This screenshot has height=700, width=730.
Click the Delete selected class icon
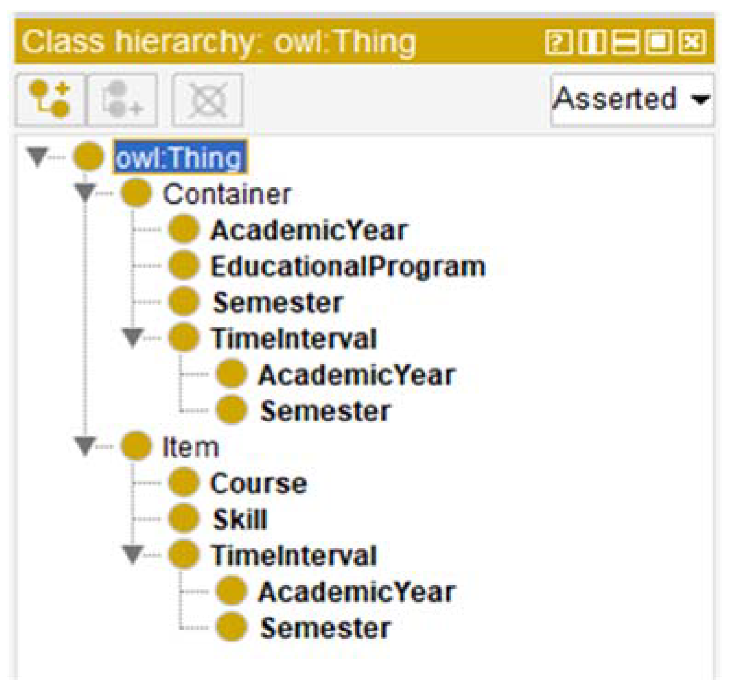[208, 99]
